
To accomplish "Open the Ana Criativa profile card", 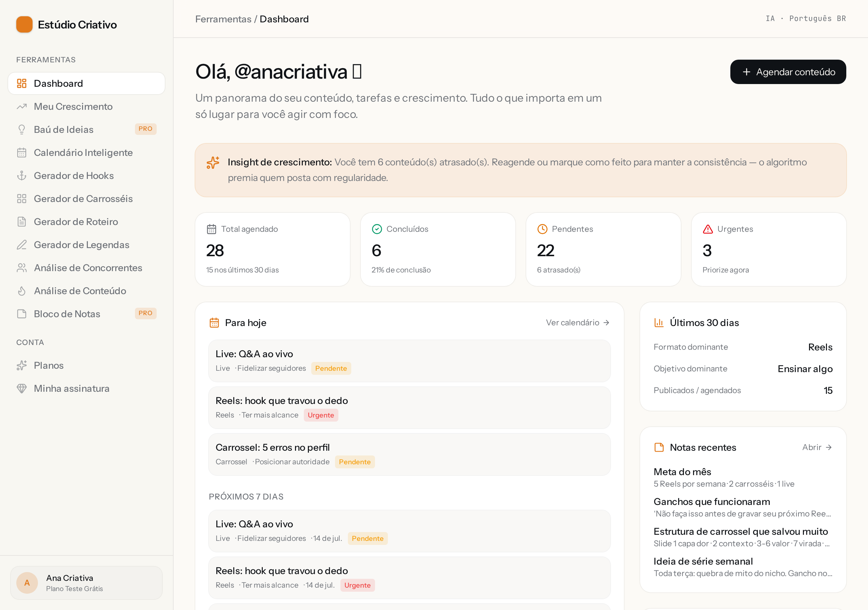I will [x=86, y=583].
